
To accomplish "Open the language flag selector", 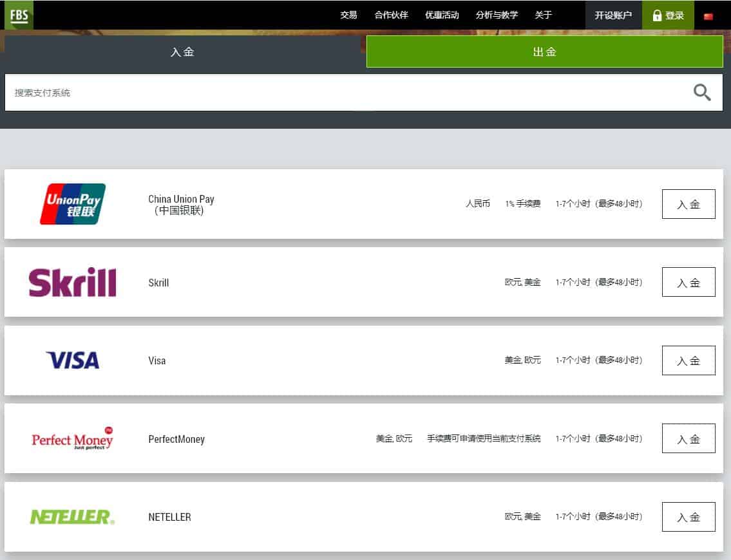I will [708, 16].
